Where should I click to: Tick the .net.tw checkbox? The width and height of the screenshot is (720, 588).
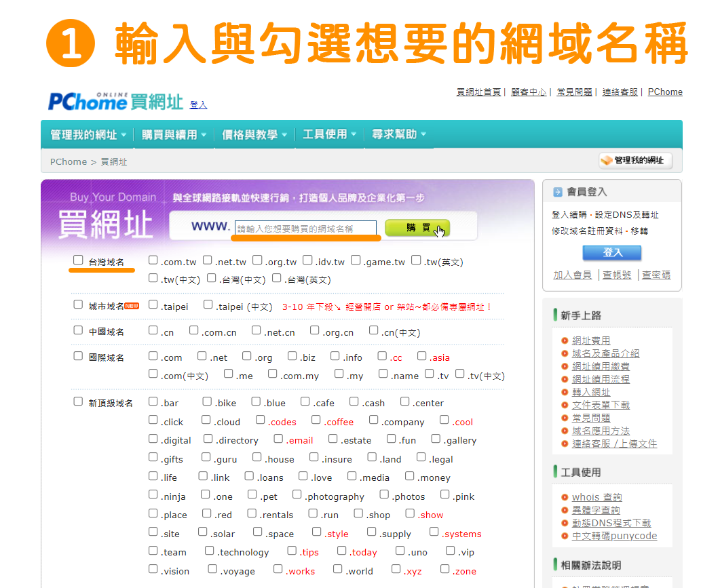(207, 260)
